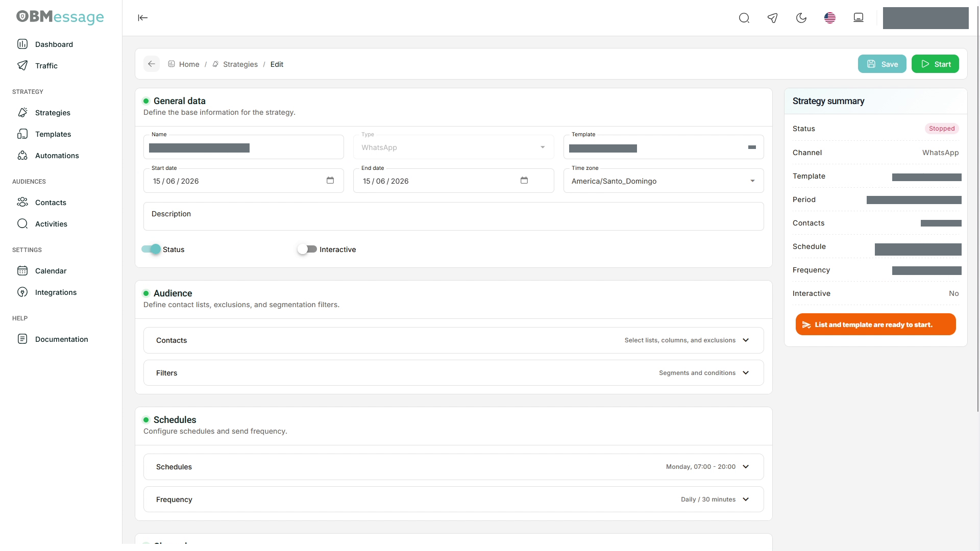980x551 pixels.
Task: Click the Save button
Action: (882, 64)
